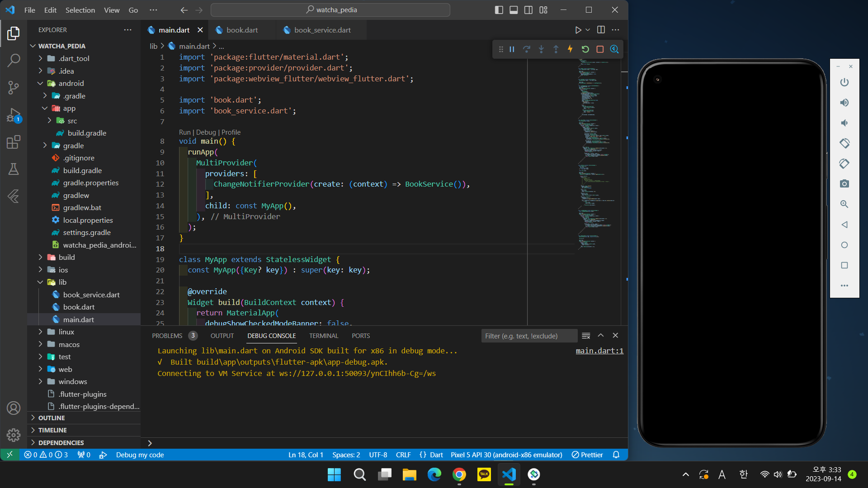Trigger Flutter Hot Reload lightning icon
Viewport: 868px width, 488px height.
point(571,49)
